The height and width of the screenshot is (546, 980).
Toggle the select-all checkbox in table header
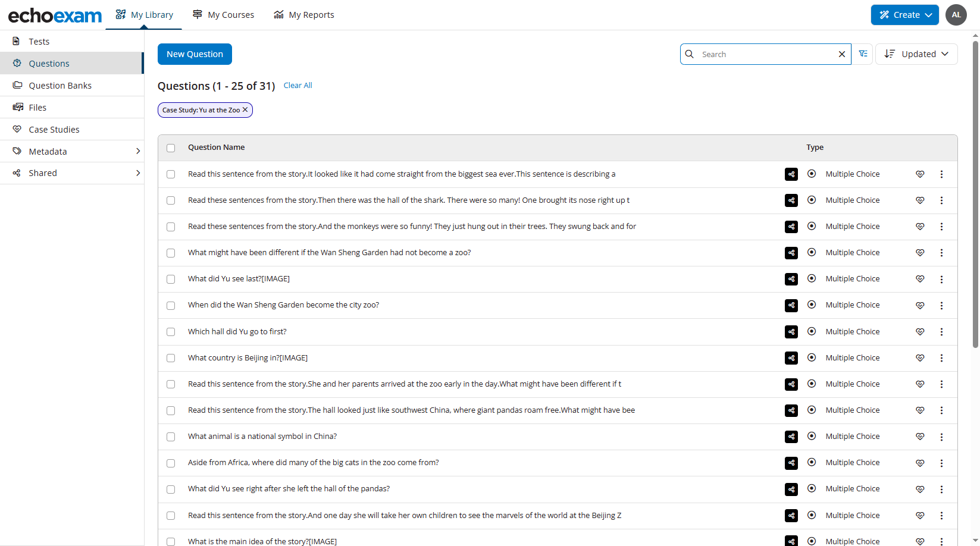point(171,148)
